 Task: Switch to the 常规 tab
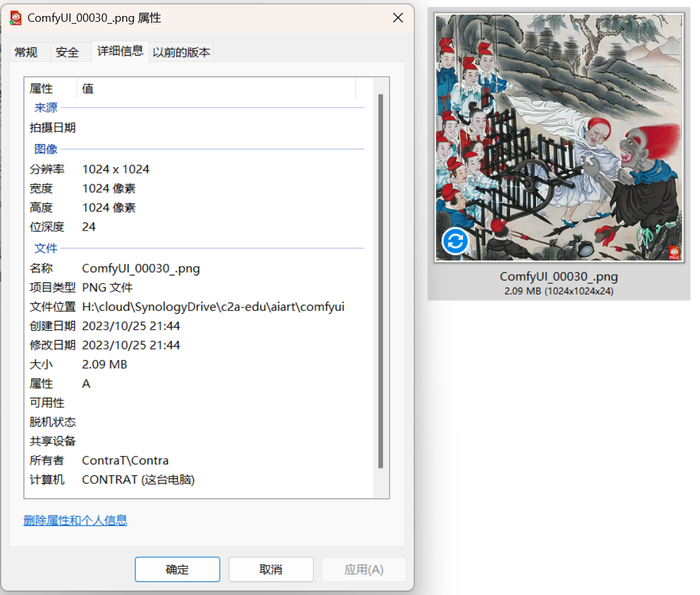pyautogui.click(x=26, y=53)
